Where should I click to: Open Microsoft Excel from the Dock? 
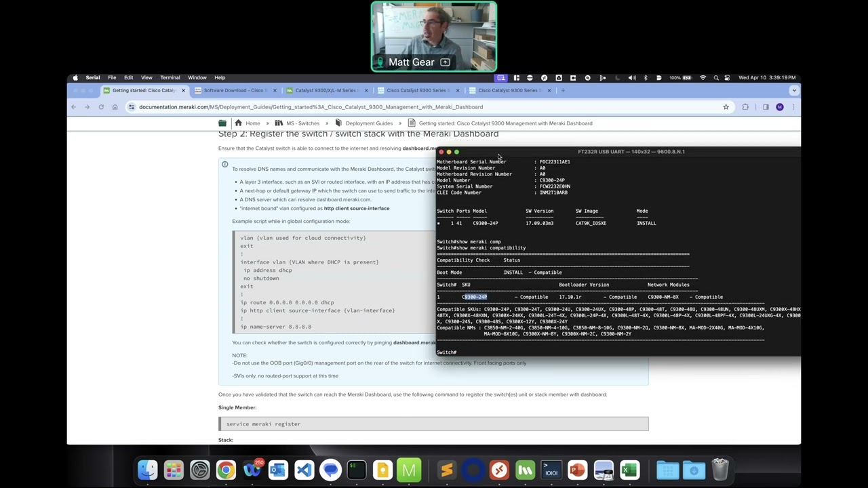629,470
